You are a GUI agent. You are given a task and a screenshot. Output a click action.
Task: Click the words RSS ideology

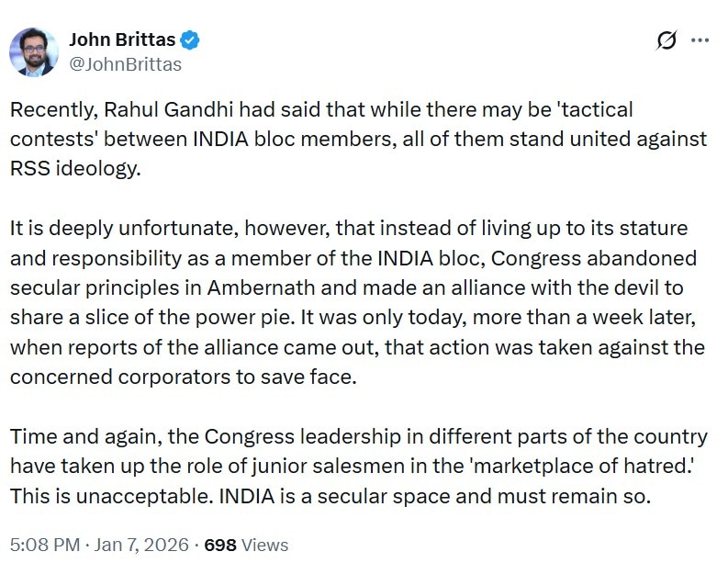coord(75,169)
